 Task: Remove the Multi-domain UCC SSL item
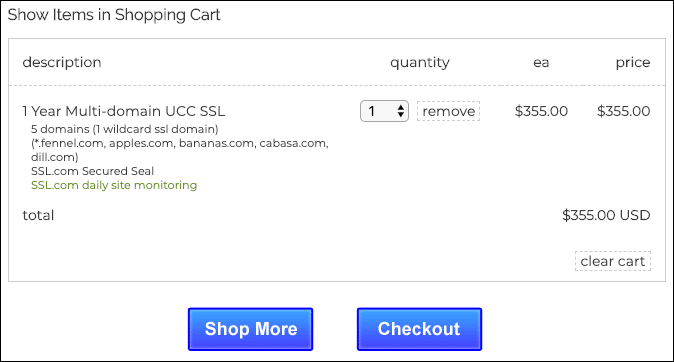point(448,111)
